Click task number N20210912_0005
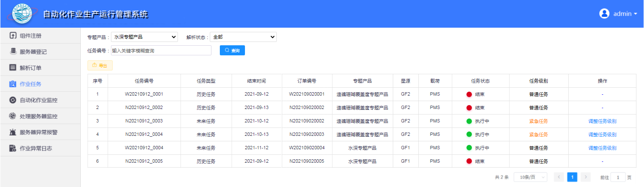The height and width of the screenshot is (187, 644). tap(144, 161)
